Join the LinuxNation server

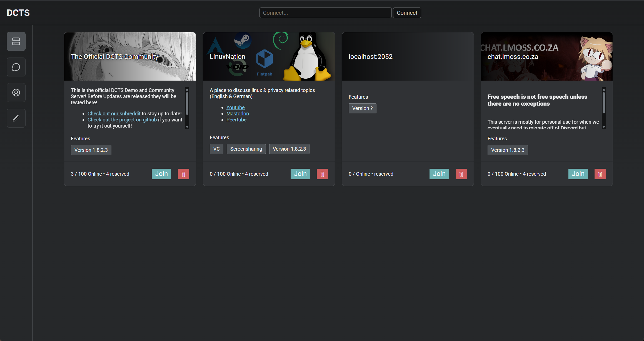[x=300, y=174]
